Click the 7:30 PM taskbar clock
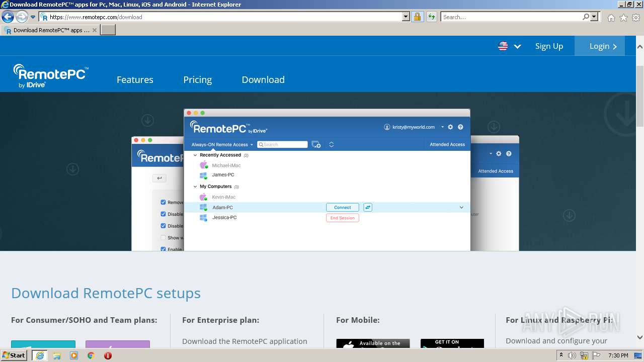This screenshot has width=644, height=362. point(618,356)
